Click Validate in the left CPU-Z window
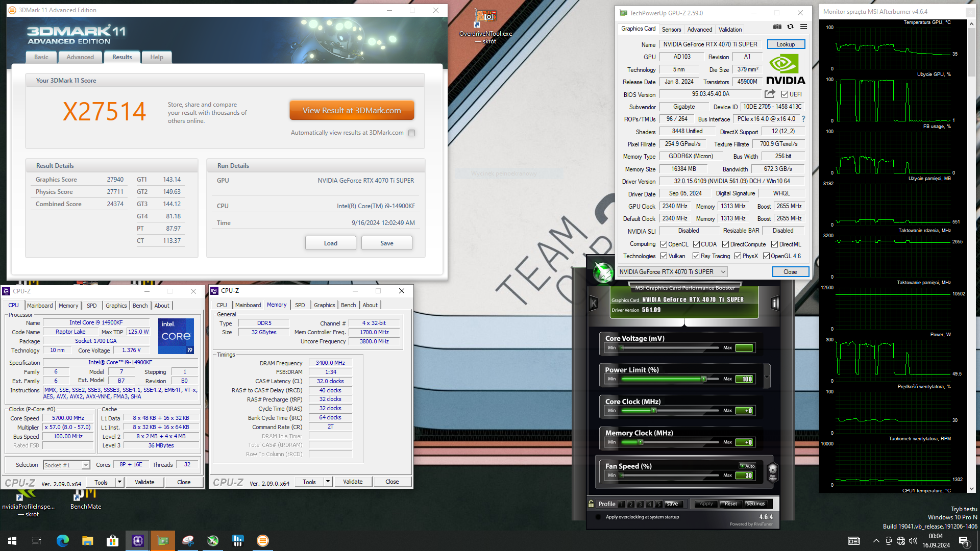The image size is (980, 551). [x=144, y=482]
